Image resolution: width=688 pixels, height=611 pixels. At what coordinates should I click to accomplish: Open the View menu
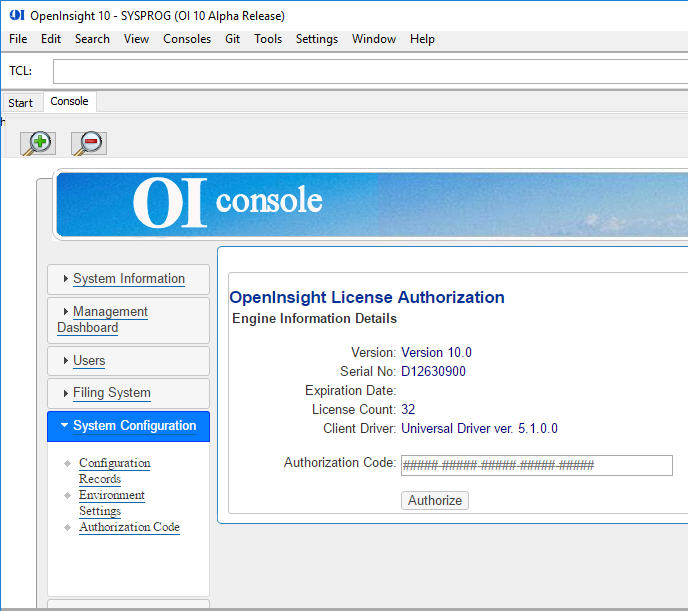(136, 39)
